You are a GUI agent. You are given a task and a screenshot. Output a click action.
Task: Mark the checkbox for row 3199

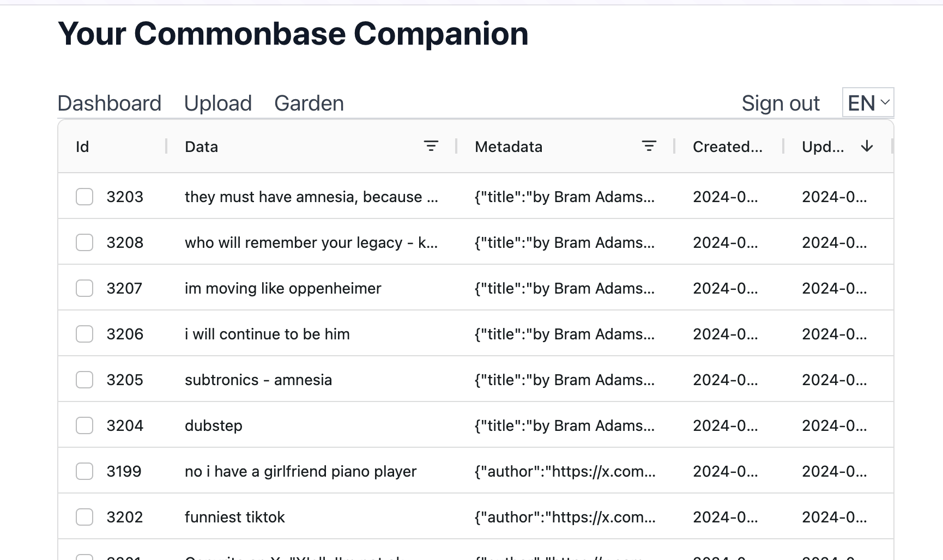coord(84,471)
